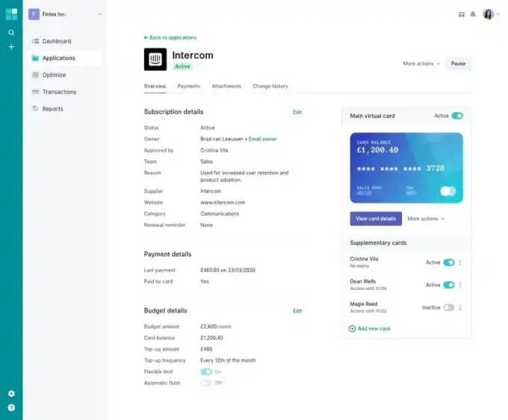The image size is (508, 420).
Task: Open the Change history tab
Action: [x=270, y=86]
